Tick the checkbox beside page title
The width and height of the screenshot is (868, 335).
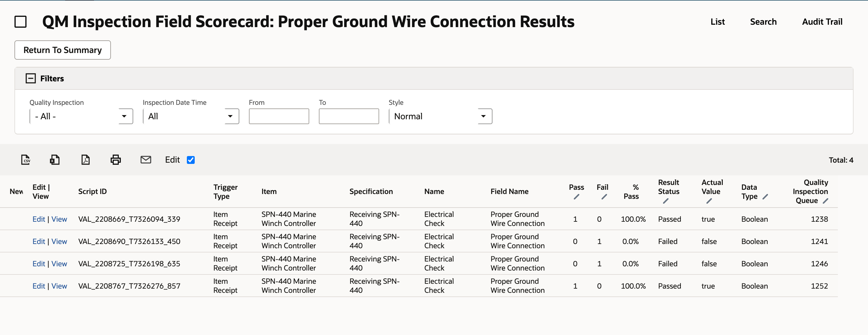coord(20,22)
